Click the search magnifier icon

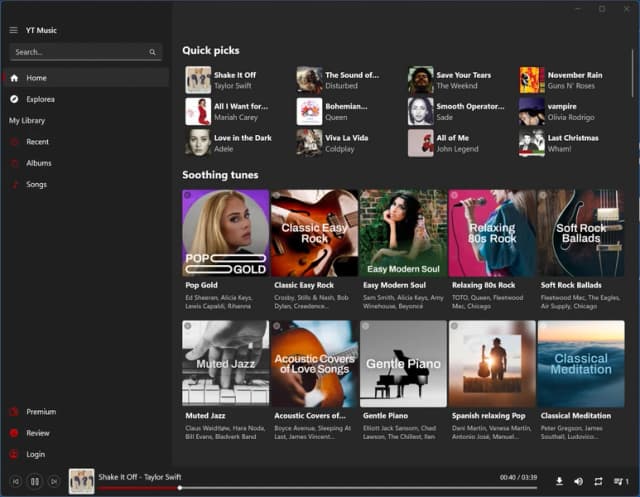(152, 52)
